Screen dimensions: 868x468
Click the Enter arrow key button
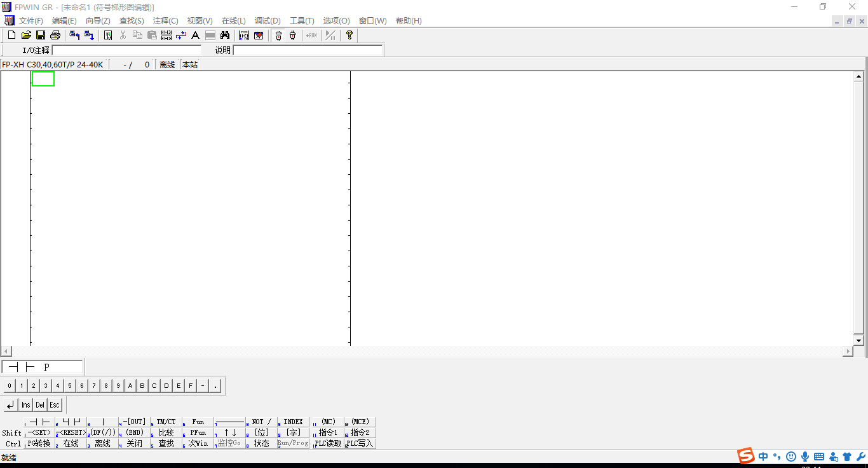pos(11,405)
